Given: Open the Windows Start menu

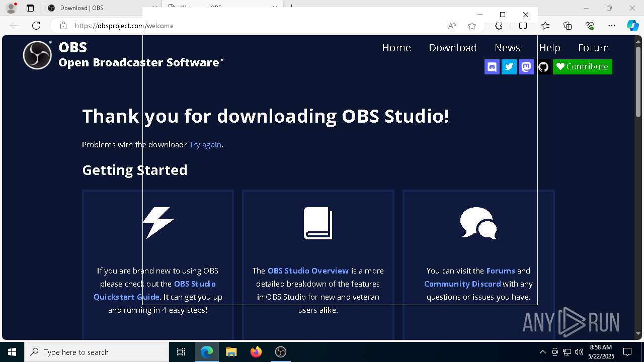Looking at the screenshot, I should [x=12, y=352].
